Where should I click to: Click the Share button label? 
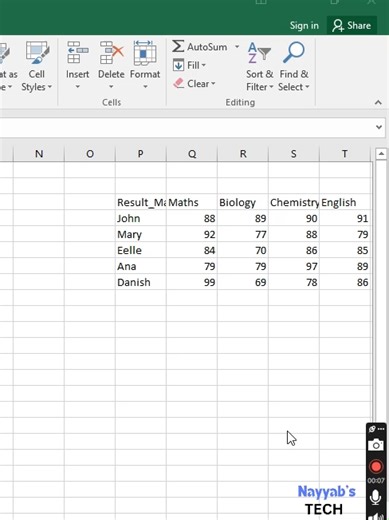pyautogui.click(x=359, y=26)
